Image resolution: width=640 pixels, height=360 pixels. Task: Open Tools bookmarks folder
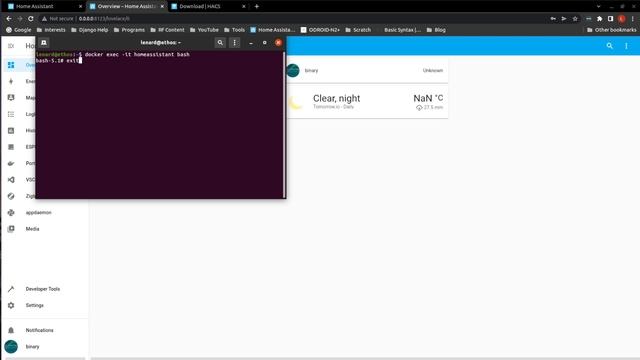pyautogui.click(x=234, y=30)
